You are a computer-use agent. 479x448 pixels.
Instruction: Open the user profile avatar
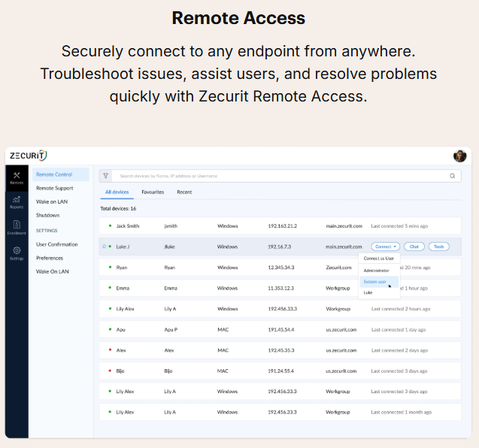tap(459, 156)
